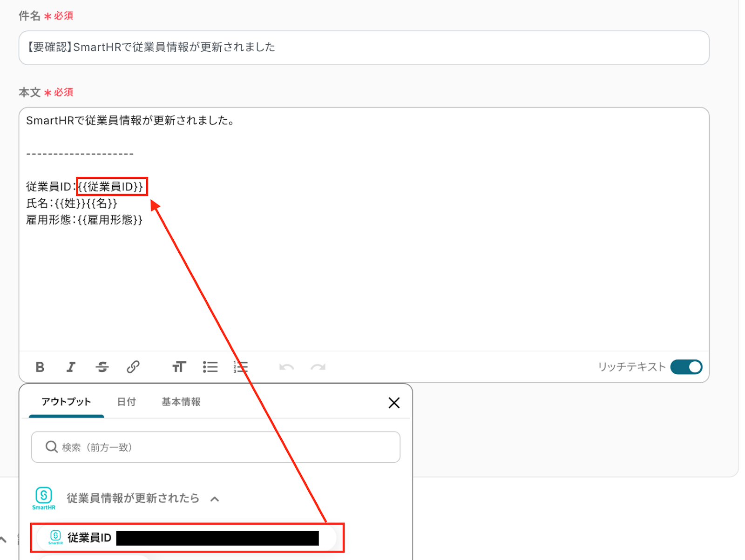Apply italic formatting
This screenshot has width=745, height=560.
click(71, 367)
